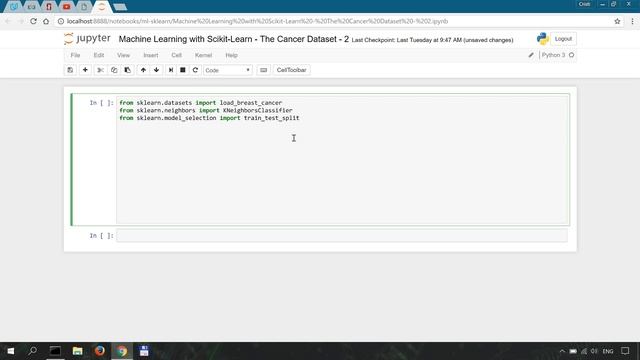
Task: Open Windows search from taskbar
Action: 33,351
